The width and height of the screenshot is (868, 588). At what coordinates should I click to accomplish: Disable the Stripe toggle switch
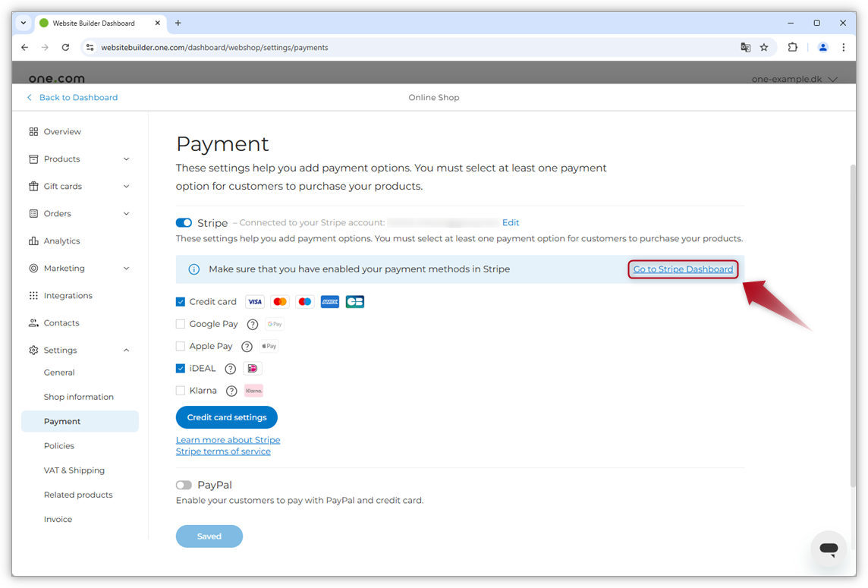(x=184, y=223)
